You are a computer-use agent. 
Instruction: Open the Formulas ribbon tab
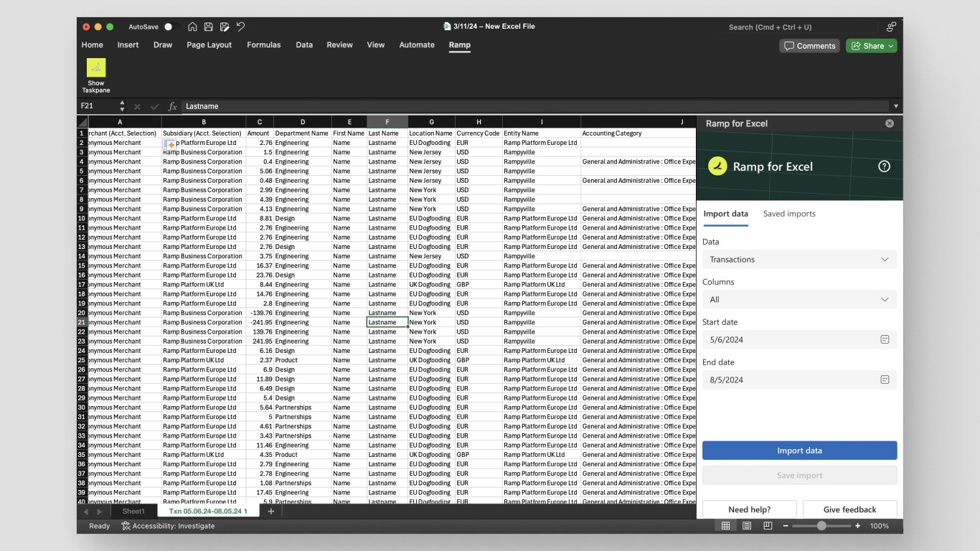coord(264,44)
